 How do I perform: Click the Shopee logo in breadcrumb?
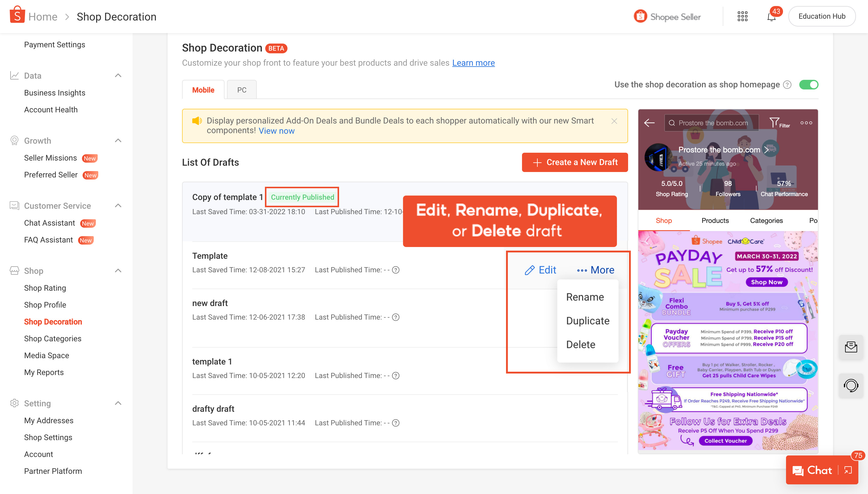(17, 15)
